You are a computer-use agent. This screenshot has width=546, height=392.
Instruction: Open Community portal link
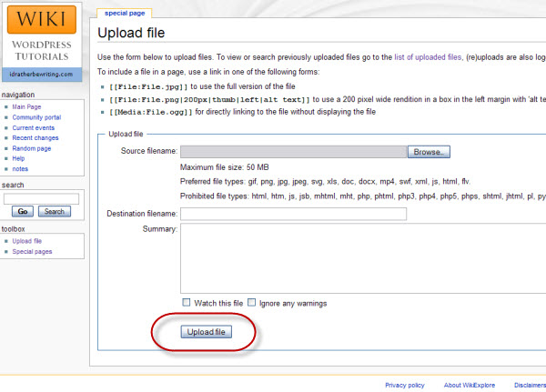click(36, 117)
